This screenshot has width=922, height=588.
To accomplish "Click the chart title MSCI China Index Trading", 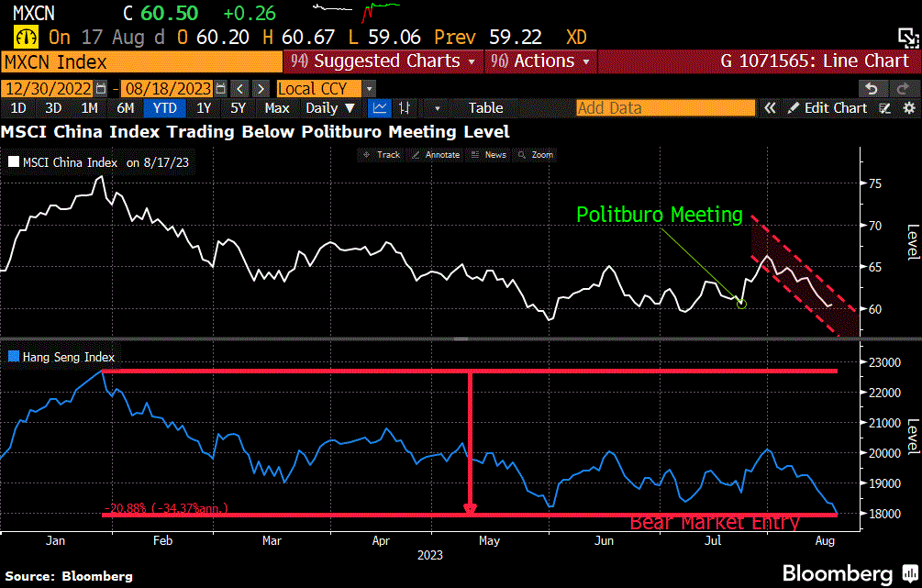I will pos(255,132).
